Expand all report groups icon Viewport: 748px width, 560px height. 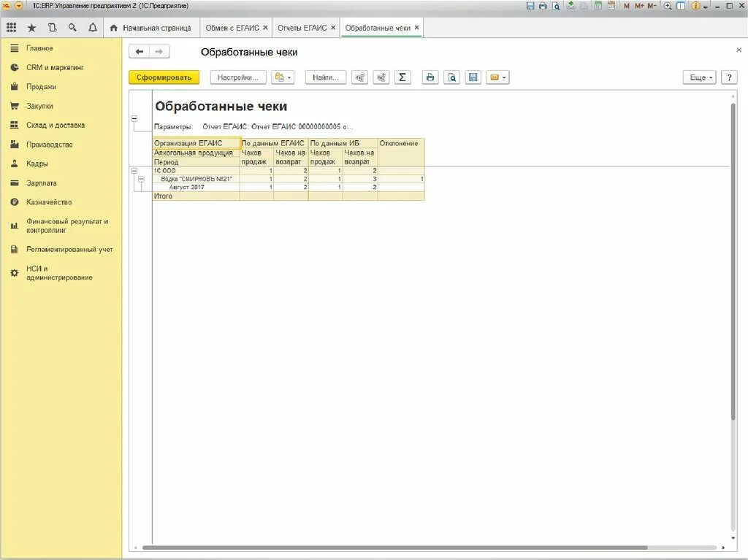click(381, 77)
